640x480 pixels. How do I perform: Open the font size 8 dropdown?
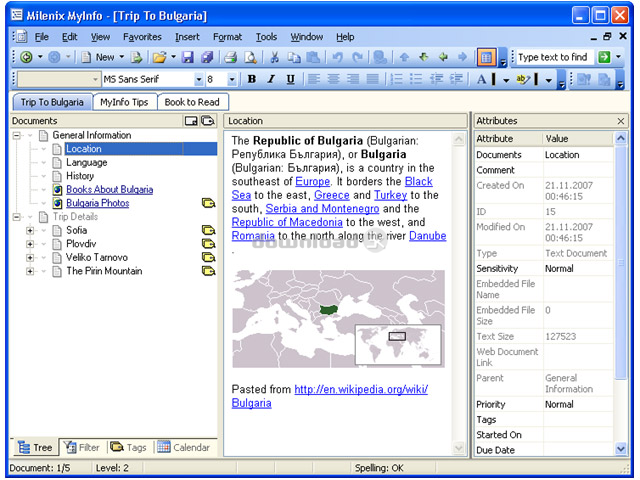[x=232, y=79]
